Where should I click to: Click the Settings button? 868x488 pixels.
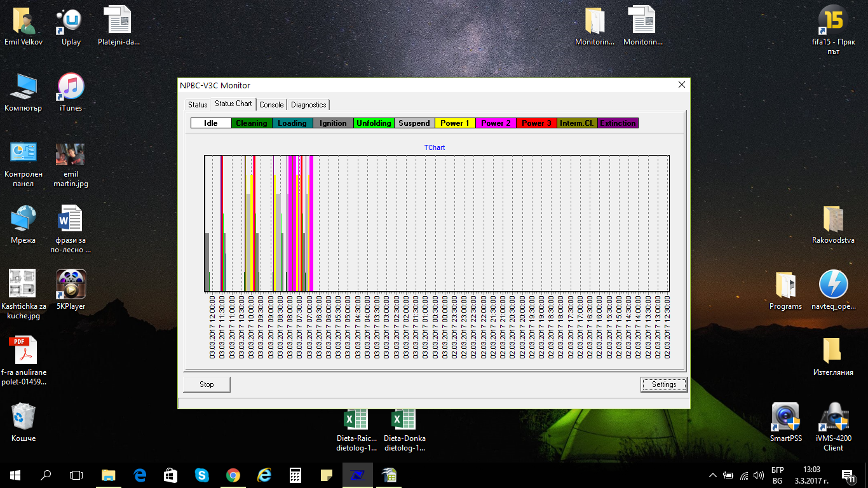pyautogui.click(x=664, y=384)
